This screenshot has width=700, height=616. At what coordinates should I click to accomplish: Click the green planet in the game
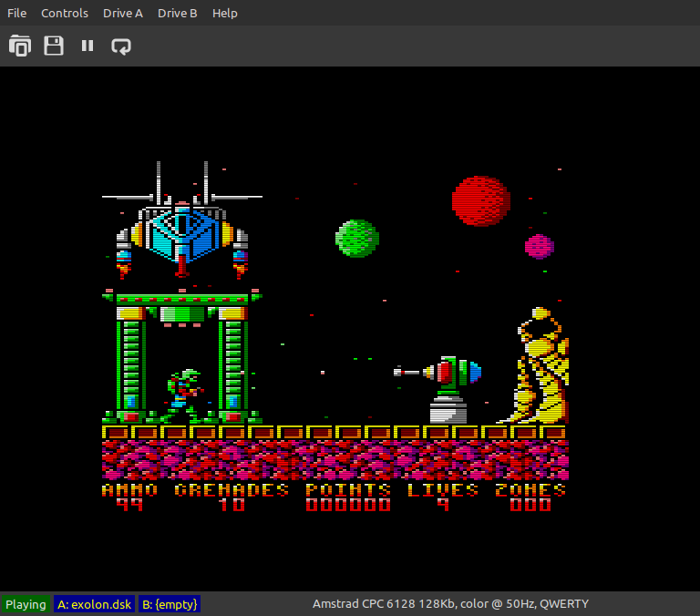(x=357, y=239)
